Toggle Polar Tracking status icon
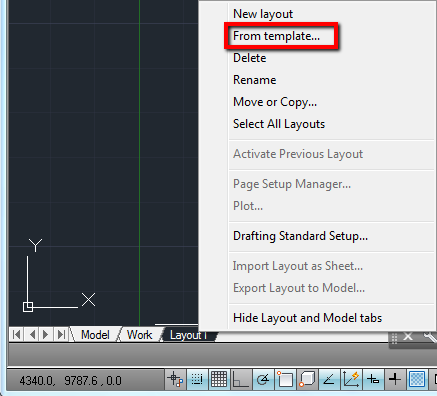The height and width of the screenshot is (396, 437). 263,379
